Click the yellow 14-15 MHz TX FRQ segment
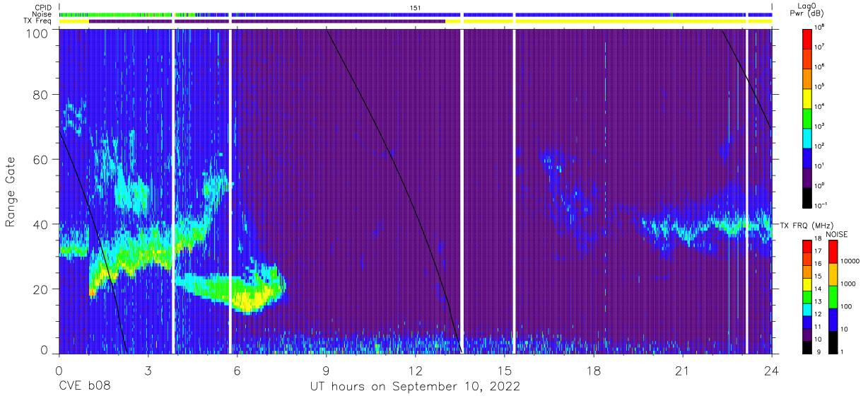868x401 pixels. pyautogui.click(x=807, y=283)
